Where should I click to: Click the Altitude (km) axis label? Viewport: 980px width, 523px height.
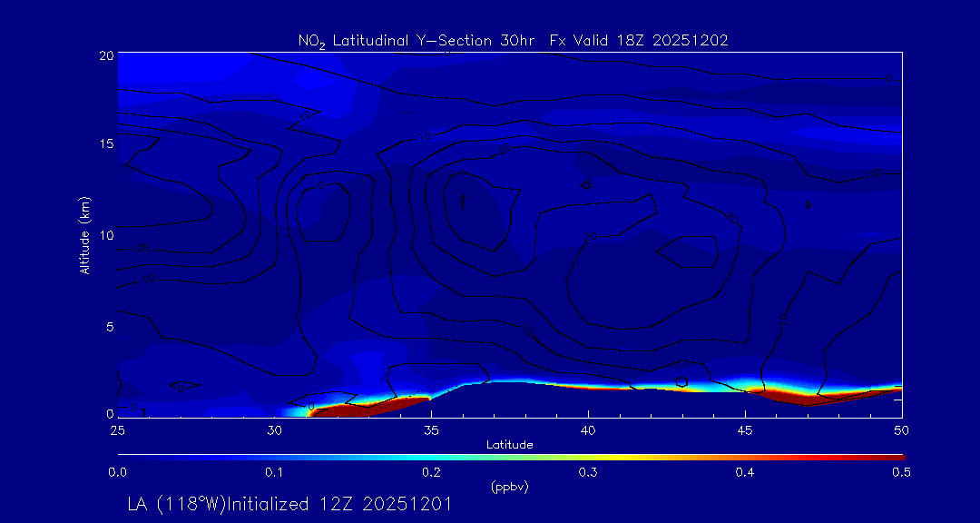pyautogui.click(x=85, y=234)
